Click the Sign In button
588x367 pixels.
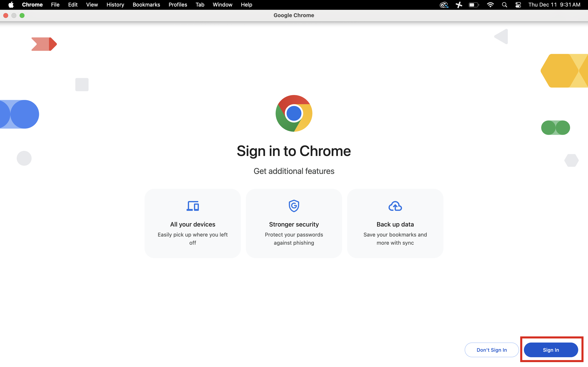click(x=551, y=350)
